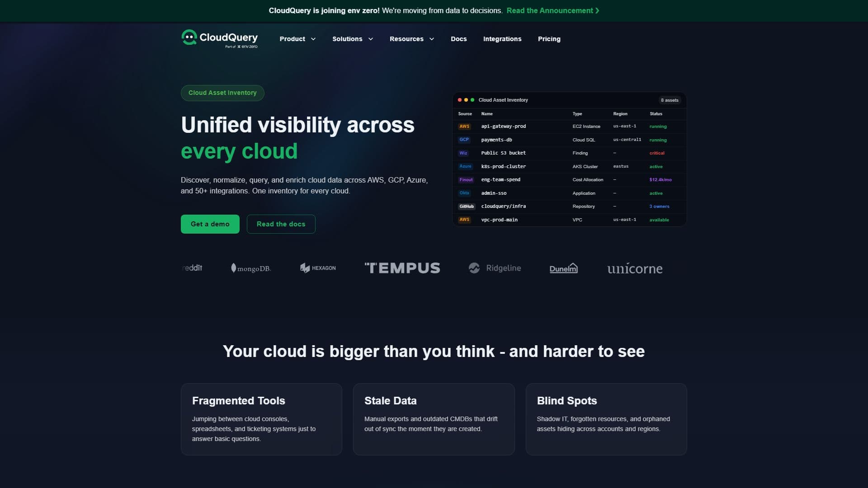
Task: Click the Source column header
Action: coord(465,114)
